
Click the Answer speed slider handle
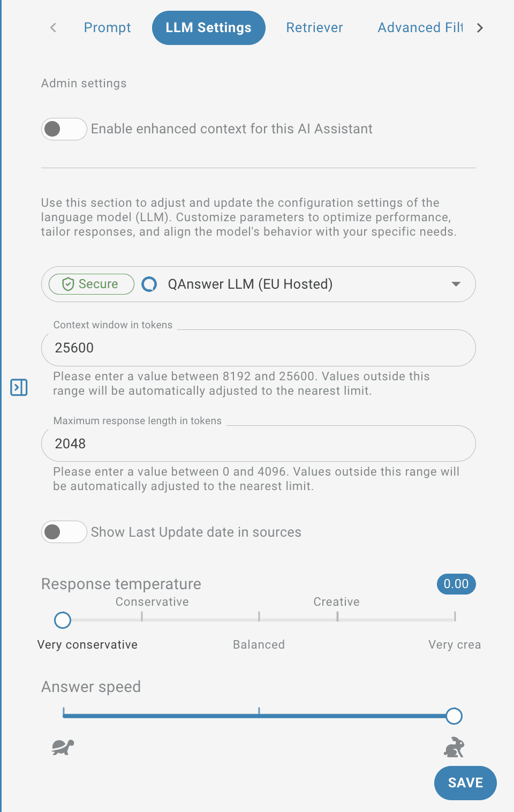[454, 716]
